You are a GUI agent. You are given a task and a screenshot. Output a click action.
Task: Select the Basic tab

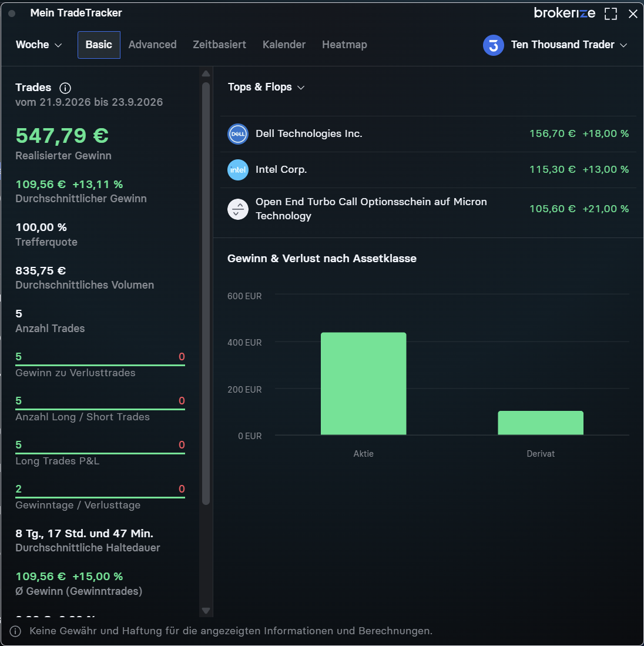(x=99, y=45)
